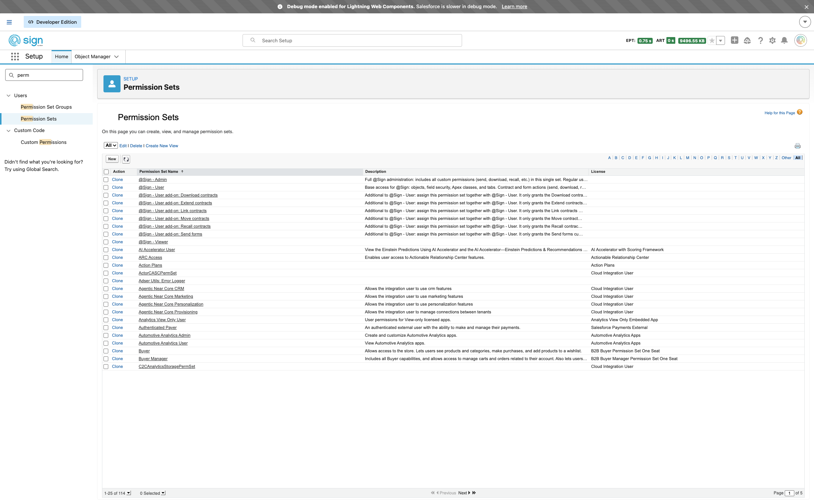Click the notifications bell icon
The width and height of the screenshot is (814, 504).
point(784,40)
